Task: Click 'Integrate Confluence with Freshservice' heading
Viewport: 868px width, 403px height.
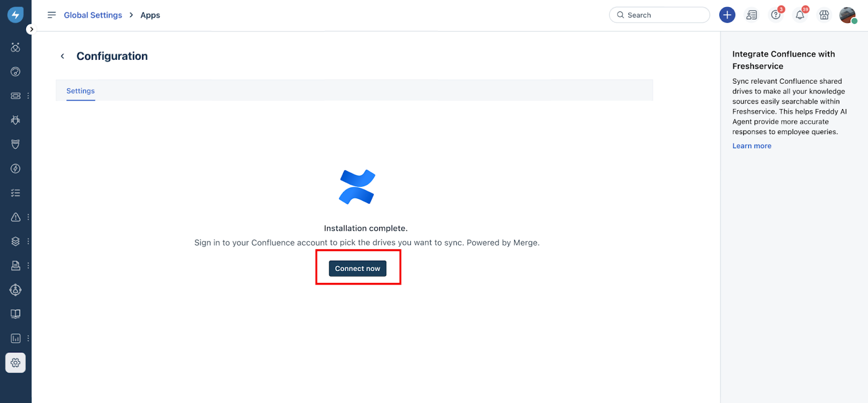Action: click(783, 60)
